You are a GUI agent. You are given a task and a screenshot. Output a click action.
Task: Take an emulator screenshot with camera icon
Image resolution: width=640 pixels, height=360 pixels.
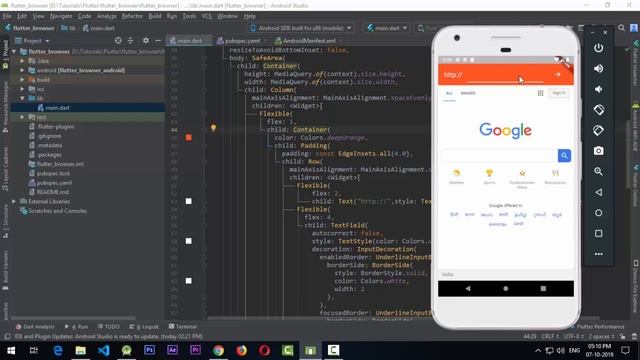(598, 151)
